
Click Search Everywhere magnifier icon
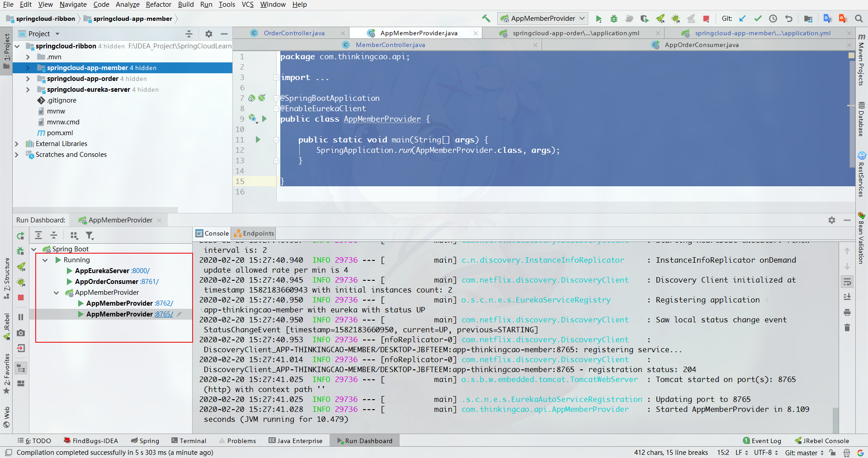click(859, 19)
